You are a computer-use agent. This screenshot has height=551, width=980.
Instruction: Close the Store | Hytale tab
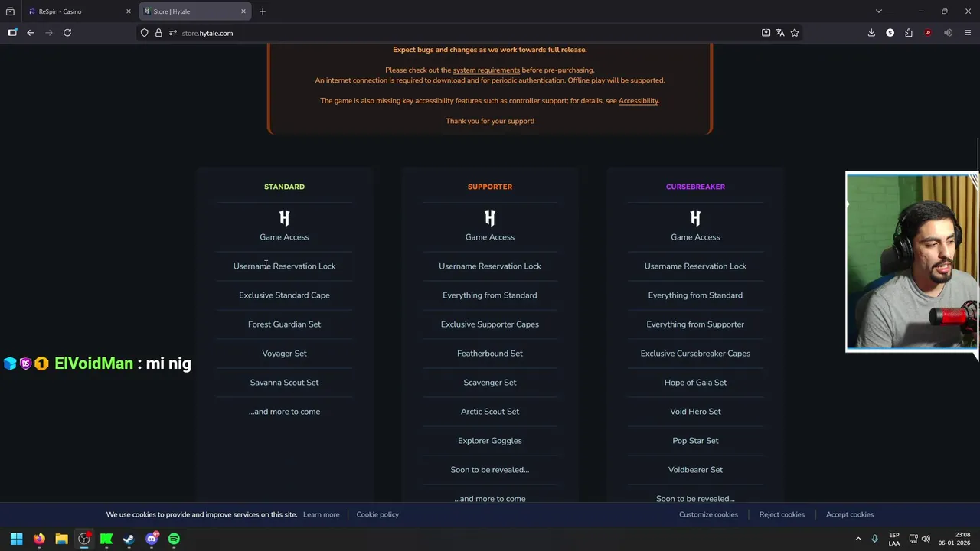pyautogui.click(x=243, y=11)
